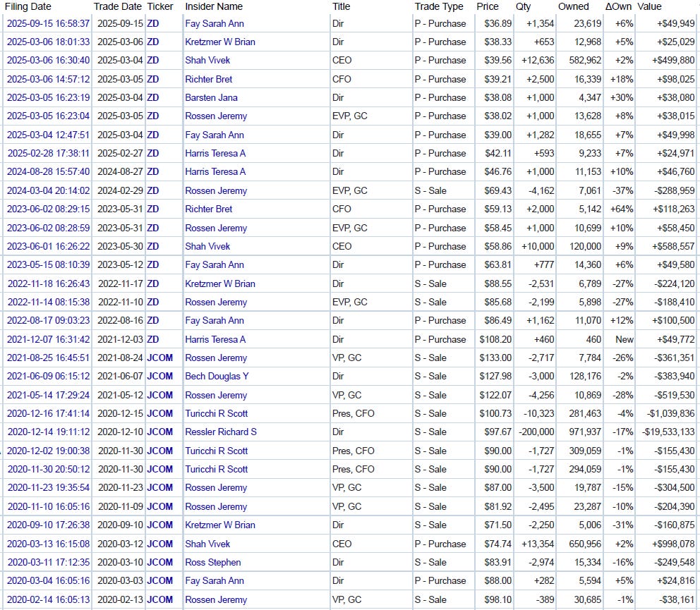
Task: Click insider name Ressler Richard S
Action: [x=221, y=432]
